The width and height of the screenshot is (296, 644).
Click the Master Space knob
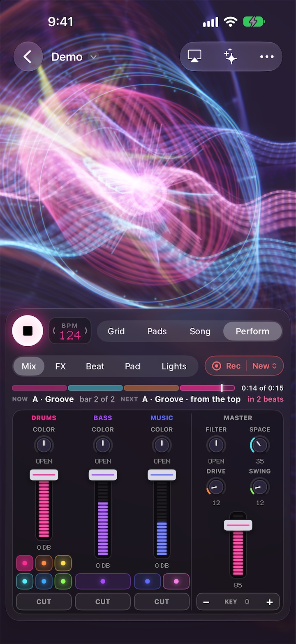tap(260, 445)
